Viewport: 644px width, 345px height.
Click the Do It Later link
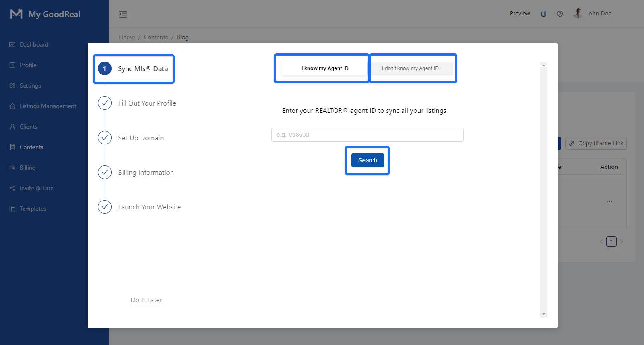(147, 300)
